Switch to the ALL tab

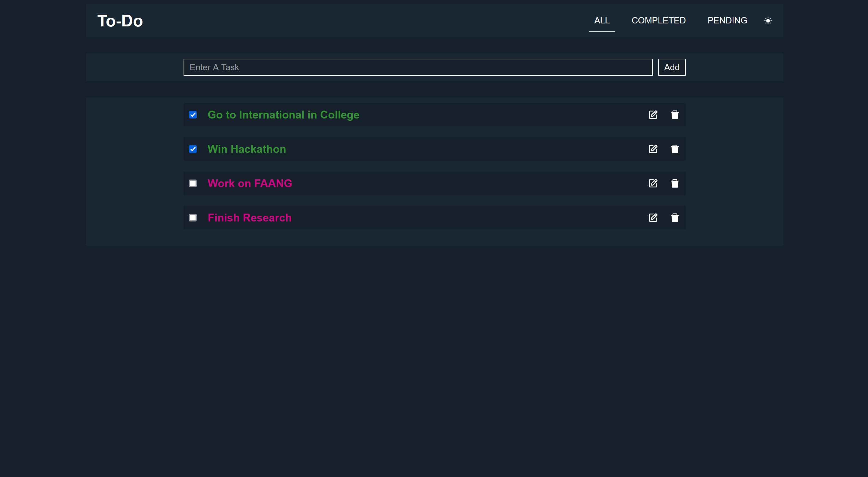601,20
